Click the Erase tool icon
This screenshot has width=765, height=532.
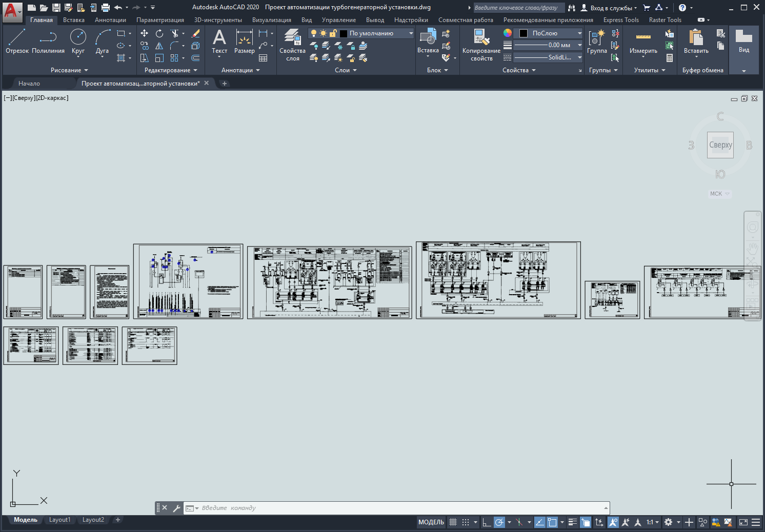click(195, 33)
